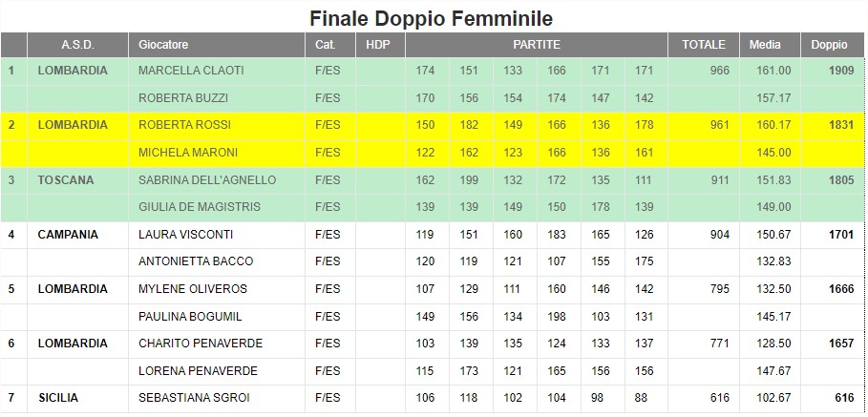Screen dimensions: 868x417
Task: Click MICHELA MARONI player name
Action: point(188,152)
